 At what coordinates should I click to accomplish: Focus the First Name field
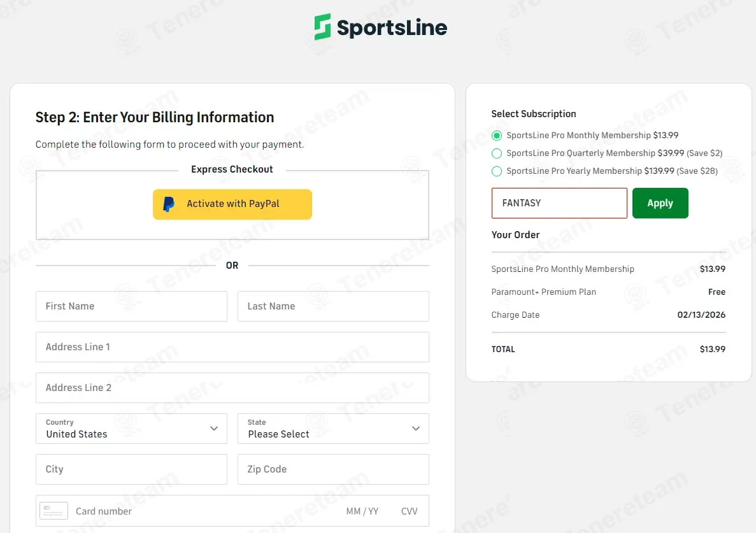click(131, 306)
